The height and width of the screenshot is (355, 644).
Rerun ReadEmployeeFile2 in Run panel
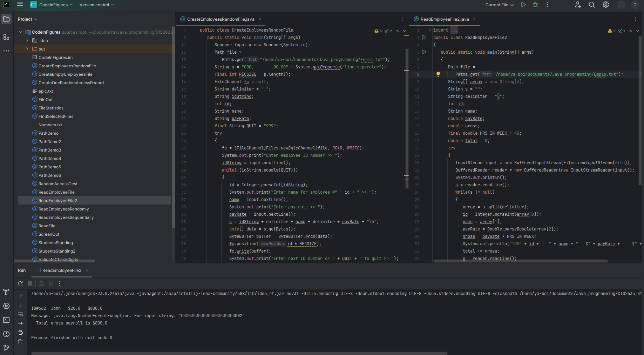[x=20, y=283]
